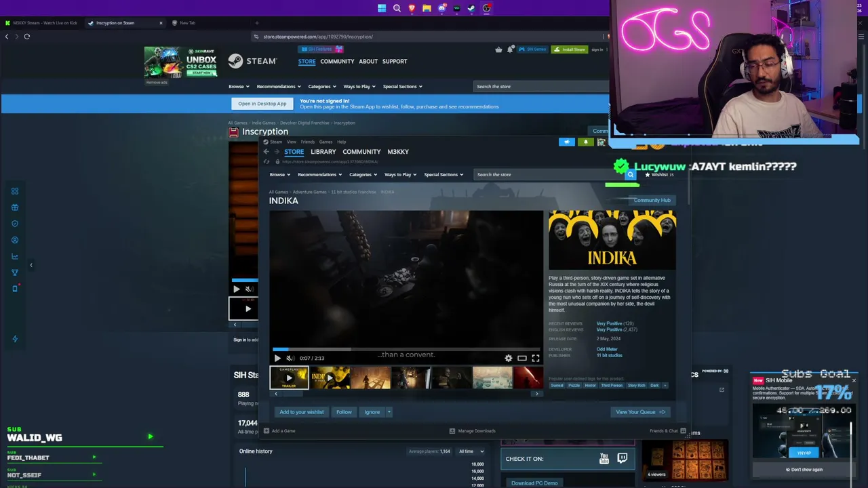This screenshot has height=488, width=868.
Task: Open the YouTube icon in Check It On
Action: click(x=604, y=459)
